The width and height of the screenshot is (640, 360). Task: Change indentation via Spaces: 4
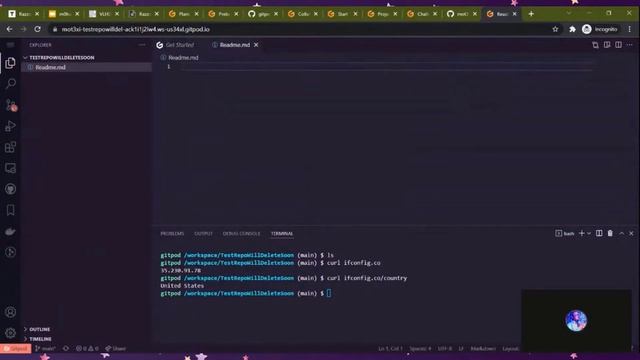tap(420, 349)
